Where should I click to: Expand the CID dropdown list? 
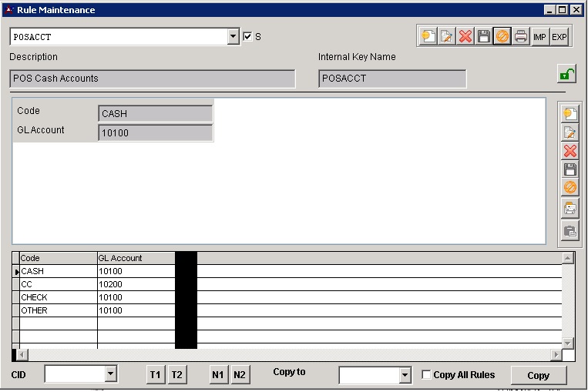click(110, 374)
